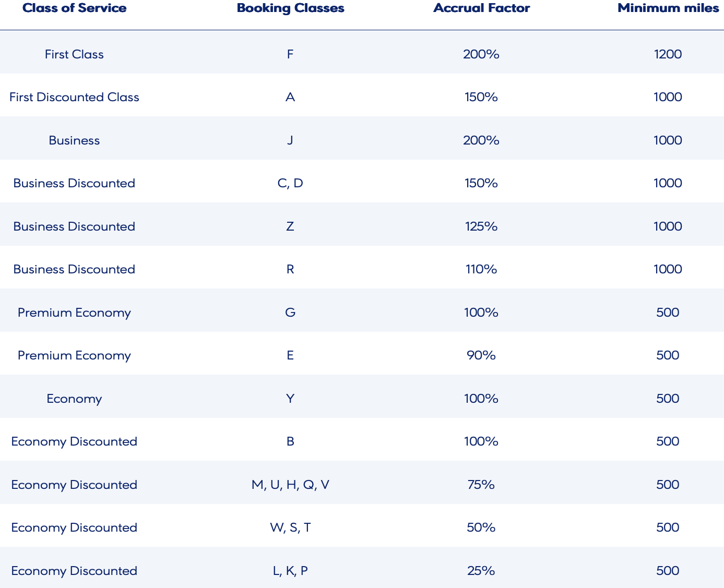The width and height of the screenshot is (724, 588).
Task: Click booking class "E"
Action: tap(290, 355)
